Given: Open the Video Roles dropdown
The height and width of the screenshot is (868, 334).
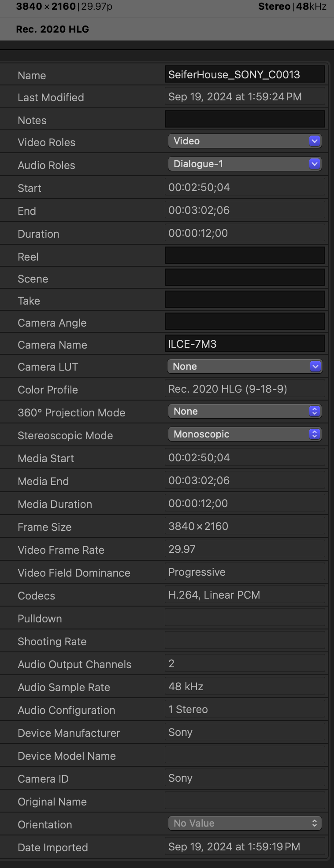Looking at the screenshot, I should coord(245,141).
